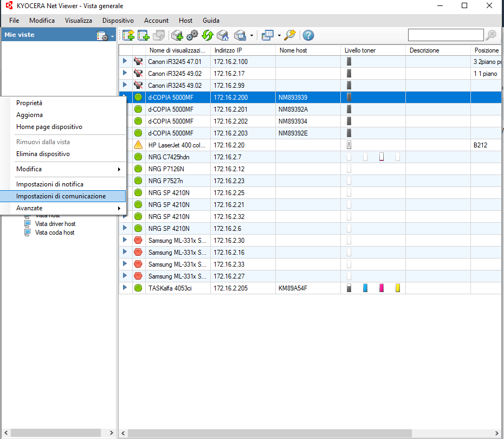Expand row NRG SP 4210N 172.16.2.6
Image resolution: width=504 pixels, height=439 pixels.
(x=125, y=228)
